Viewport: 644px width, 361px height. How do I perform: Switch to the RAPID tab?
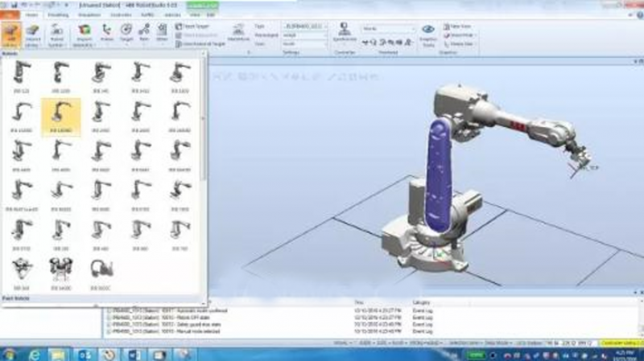coord(147,15)
